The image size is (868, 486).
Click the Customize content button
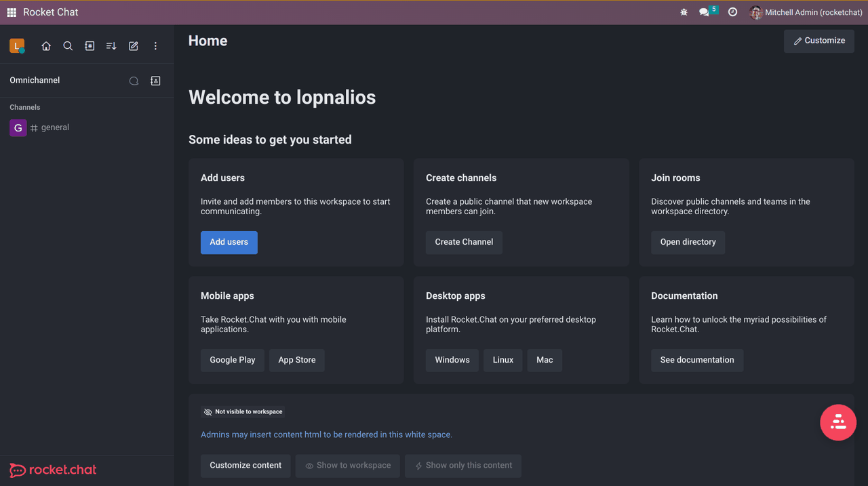(x=245, y=466)
